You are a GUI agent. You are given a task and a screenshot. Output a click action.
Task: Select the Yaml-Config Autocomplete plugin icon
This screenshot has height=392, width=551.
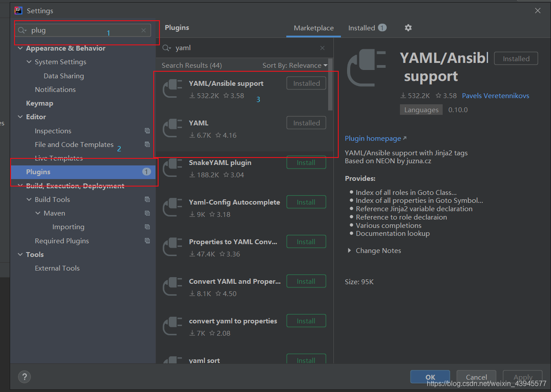coord(172,207)
